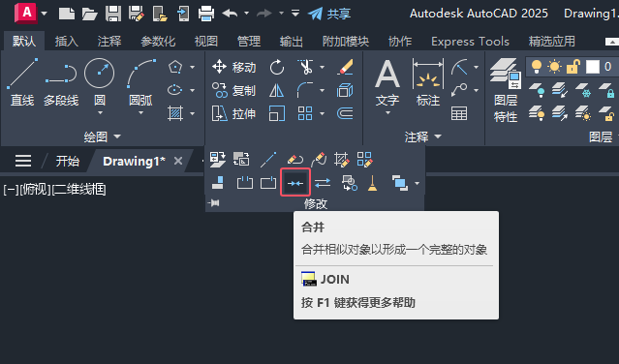The height and width of the screenshot is (364, 619).
Task: Open the Layer Properties (图层特性) manager
Action: click(506, 91)
